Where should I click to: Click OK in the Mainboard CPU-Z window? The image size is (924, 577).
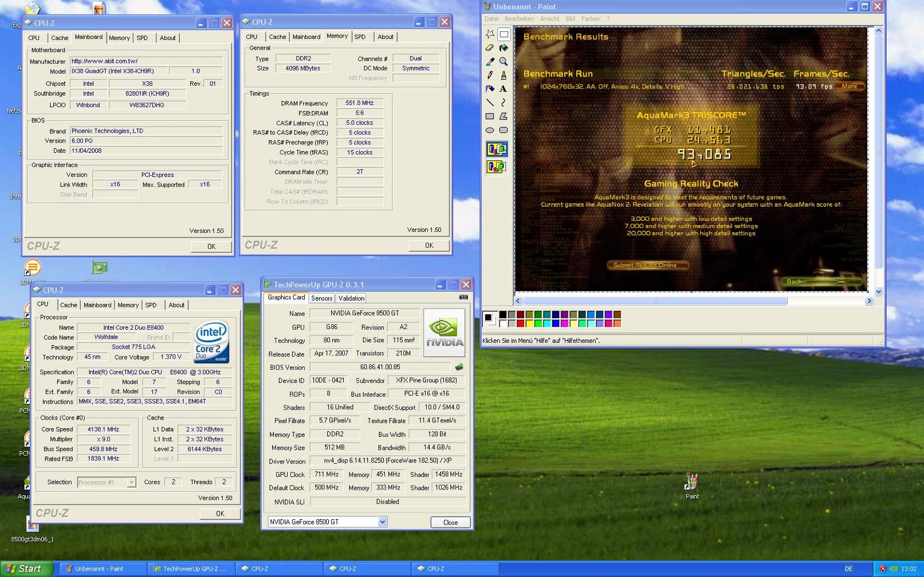coord(211,247)
